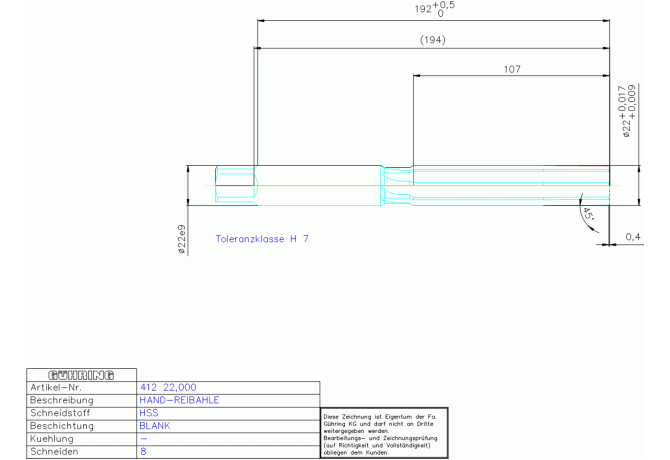
Task: Click the 107 flute length dimension
Action: pyautogui.click(x=512, y=69)
